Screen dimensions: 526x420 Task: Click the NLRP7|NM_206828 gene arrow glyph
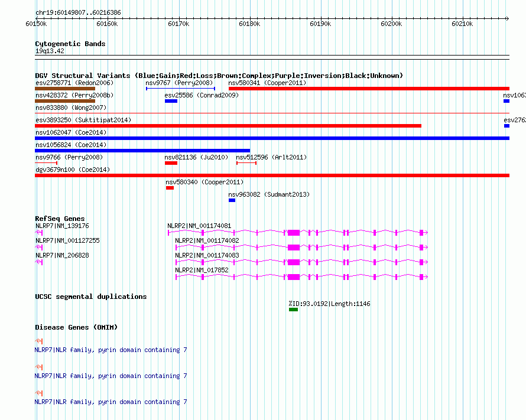(39, 262)
